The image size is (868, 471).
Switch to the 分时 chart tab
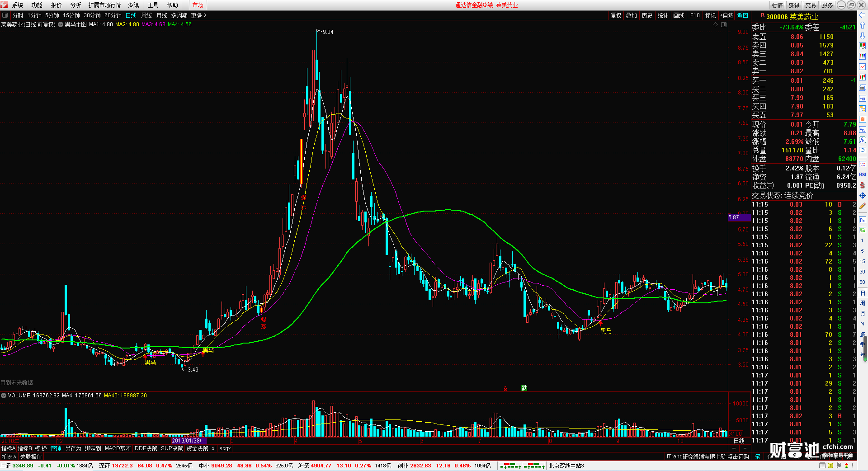click(18, 15)
